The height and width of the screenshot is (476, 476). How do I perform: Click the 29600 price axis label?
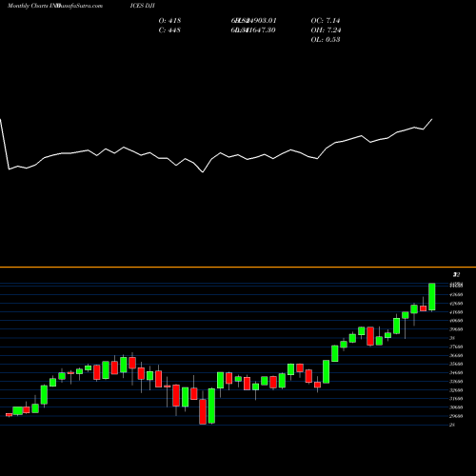click(x=456, y=416)
